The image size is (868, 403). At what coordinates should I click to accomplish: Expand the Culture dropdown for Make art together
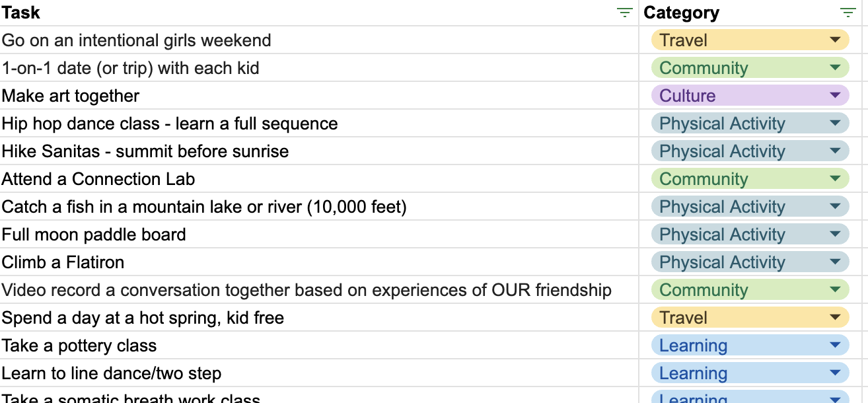(835, 96)
